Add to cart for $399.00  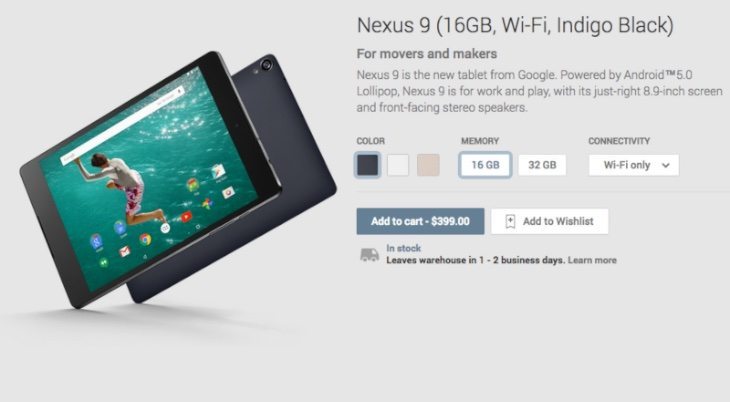tap(420, 221)
